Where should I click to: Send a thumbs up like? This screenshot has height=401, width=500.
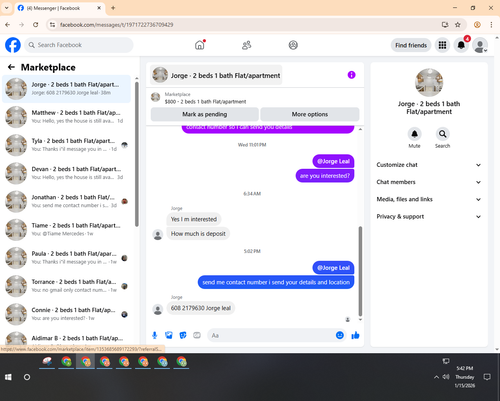355,335
